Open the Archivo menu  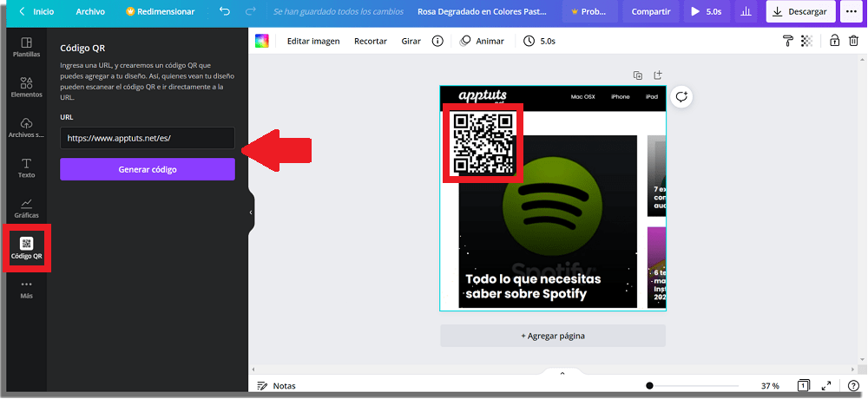click(x=90, y=11)
